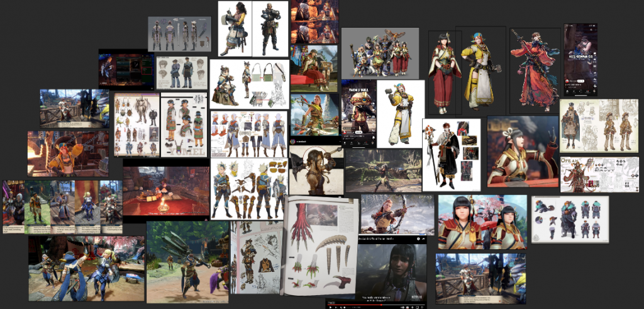Select the blue-bearded character variants sheet
The height and width of the screenshot is (309, 644).
pyautogui.click(x=570, y=220)
